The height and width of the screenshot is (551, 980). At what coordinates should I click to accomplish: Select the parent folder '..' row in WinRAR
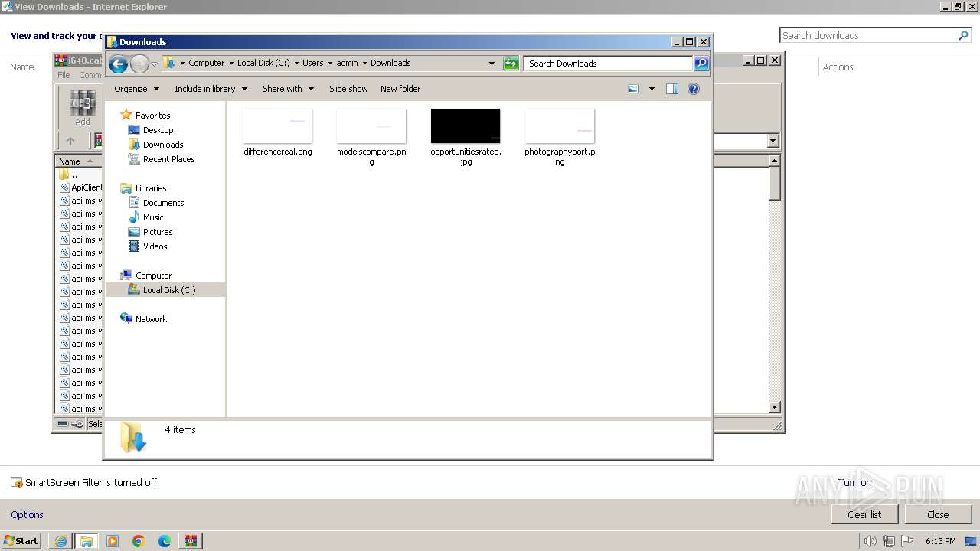73,174
